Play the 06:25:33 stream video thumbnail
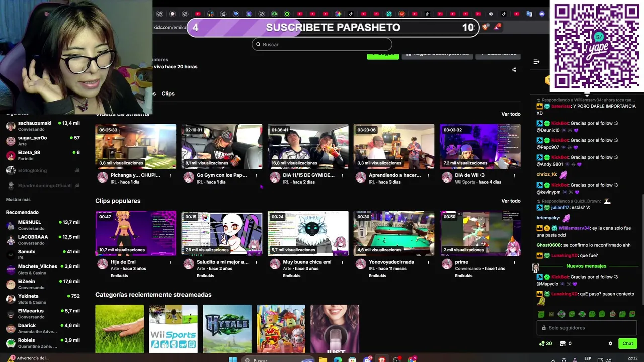The height and width of the screenshot is (362, 644). (x=136, y=147)
